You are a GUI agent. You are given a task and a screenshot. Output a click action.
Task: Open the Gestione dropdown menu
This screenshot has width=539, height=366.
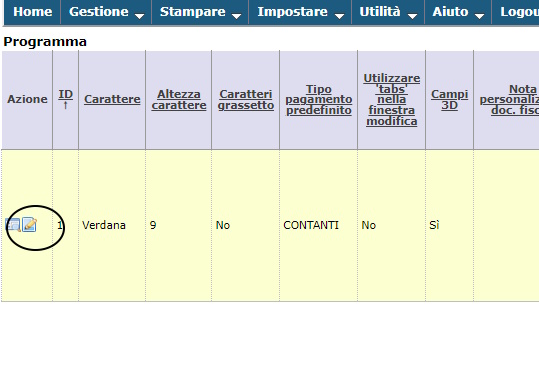(x=106, y=12)
